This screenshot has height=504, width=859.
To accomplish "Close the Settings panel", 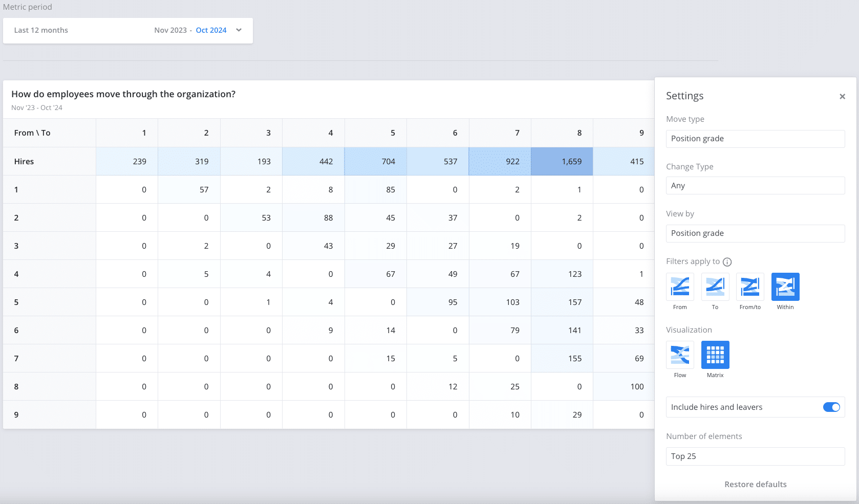I will click(x=842, y=96).
